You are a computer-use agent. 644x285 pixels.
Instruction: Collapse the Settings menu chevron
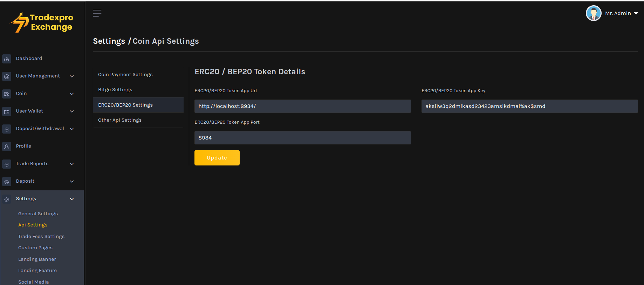[72, 199]
